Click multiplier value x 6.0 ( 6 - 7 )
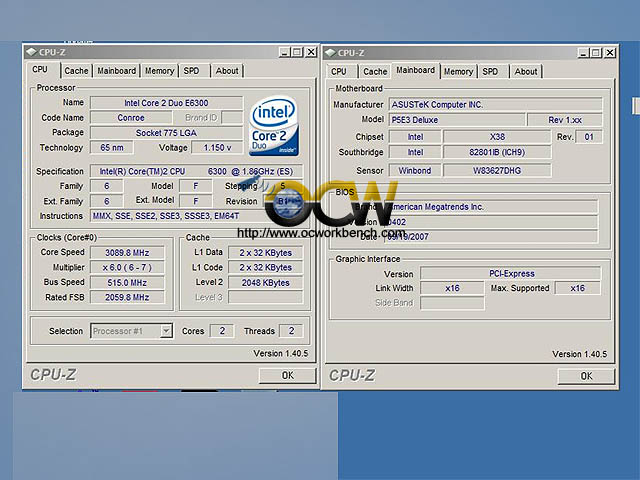The width and height of the screenshot is (640, 480). click(127, 268)
